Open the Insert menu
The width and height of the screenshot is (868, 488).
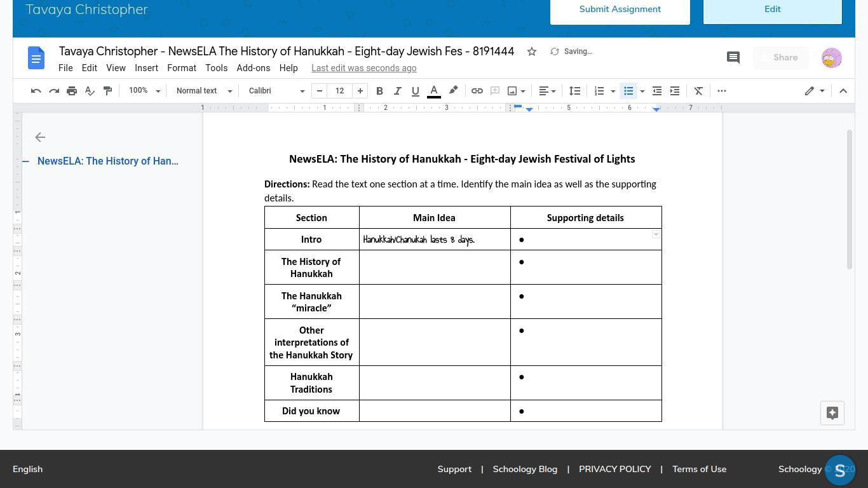pyautogui.click(x=146, y=68)
